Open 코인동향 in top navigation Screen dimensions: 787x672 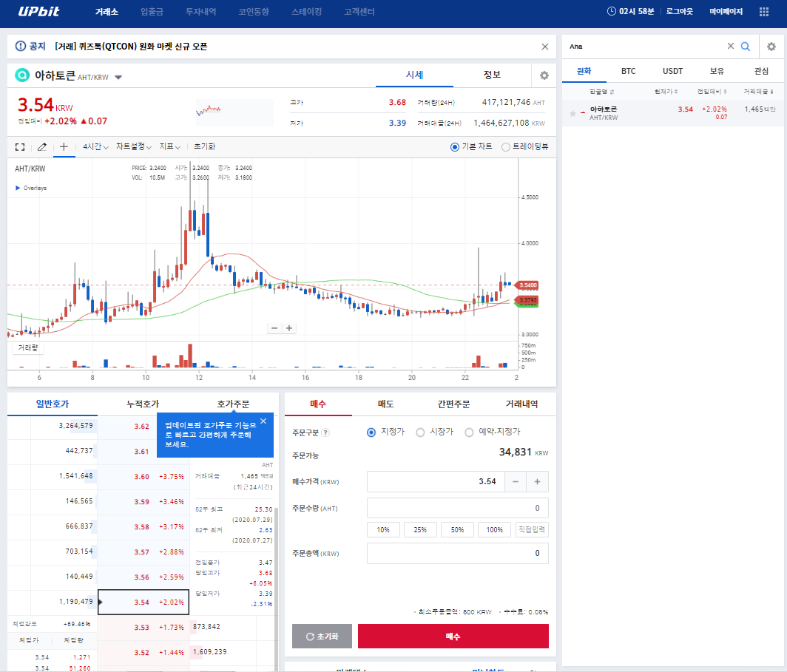254,12
